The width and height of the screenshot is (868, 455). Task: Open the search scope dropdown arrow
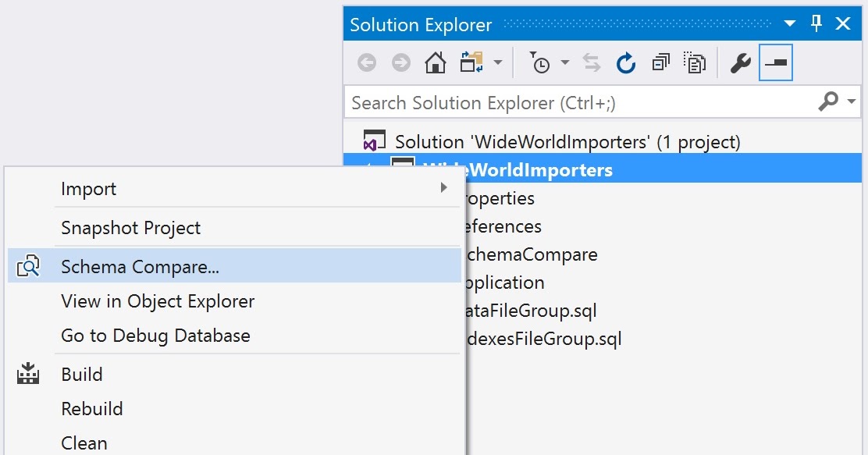[x=851, y=101]
